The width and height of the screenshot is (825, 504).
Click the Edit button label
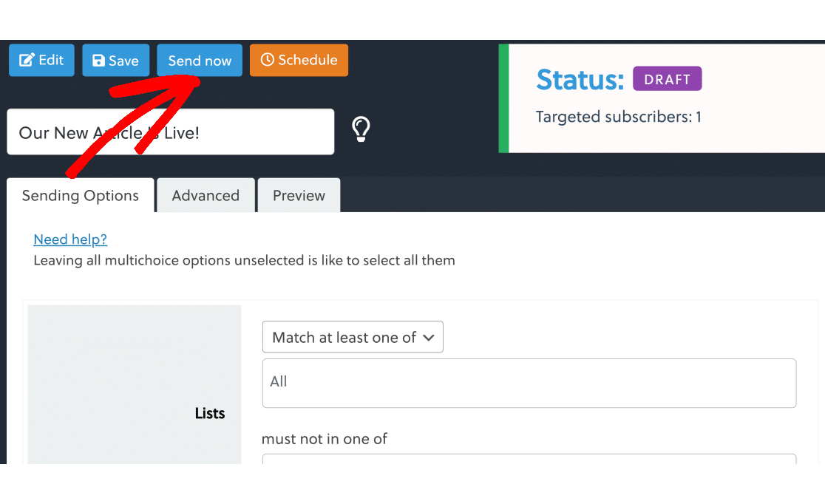51,60
